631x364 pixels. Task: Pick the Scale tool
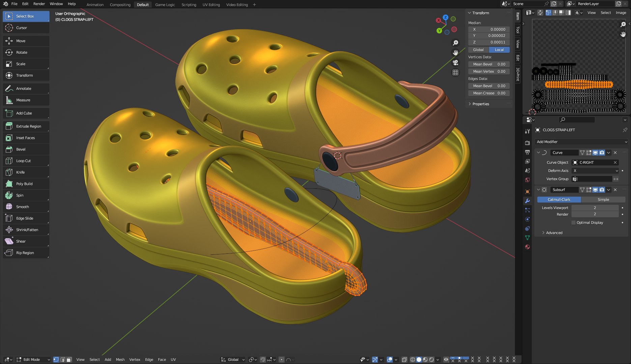(26, 64)
